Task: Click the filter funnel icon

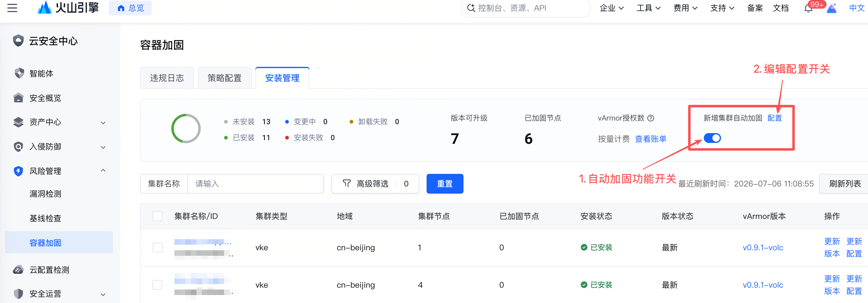Action: pyautogui.click(x=347, y=183)
